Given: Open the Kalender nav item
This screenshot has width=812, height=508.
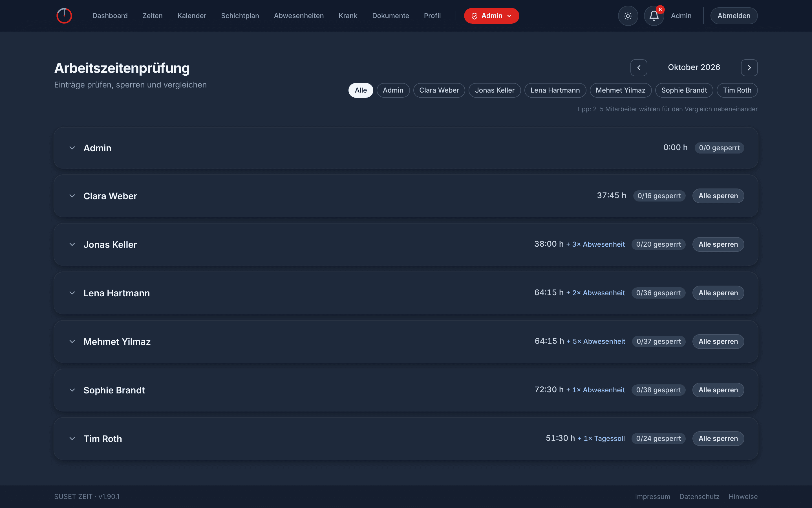Looking at the screenshot, I should (x=192, y=16).
